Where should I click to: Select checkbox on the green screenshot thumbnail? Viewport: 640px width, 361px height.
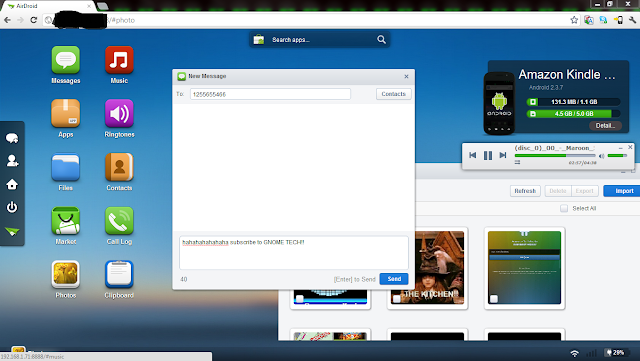tap(493, 299)
